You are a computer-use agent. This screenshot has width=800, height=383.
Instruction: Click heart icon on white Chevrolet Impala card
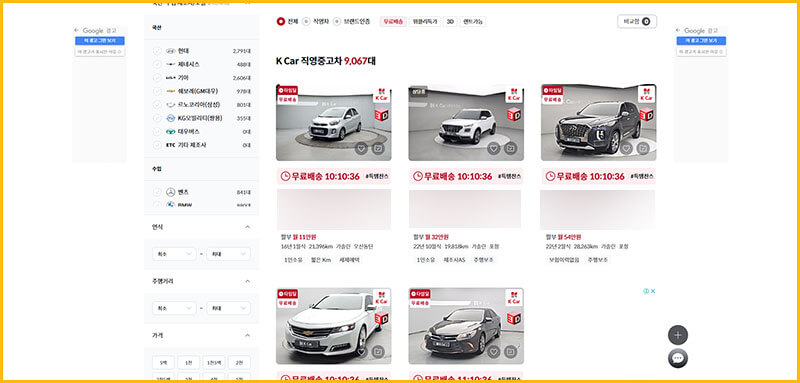(361, 352)
